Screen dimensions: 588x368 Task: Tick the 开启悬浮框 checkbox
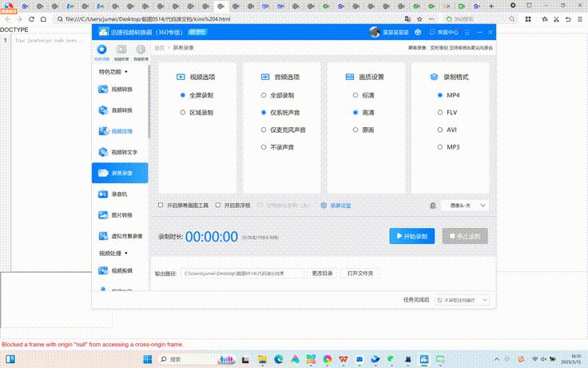click(218, 206)
